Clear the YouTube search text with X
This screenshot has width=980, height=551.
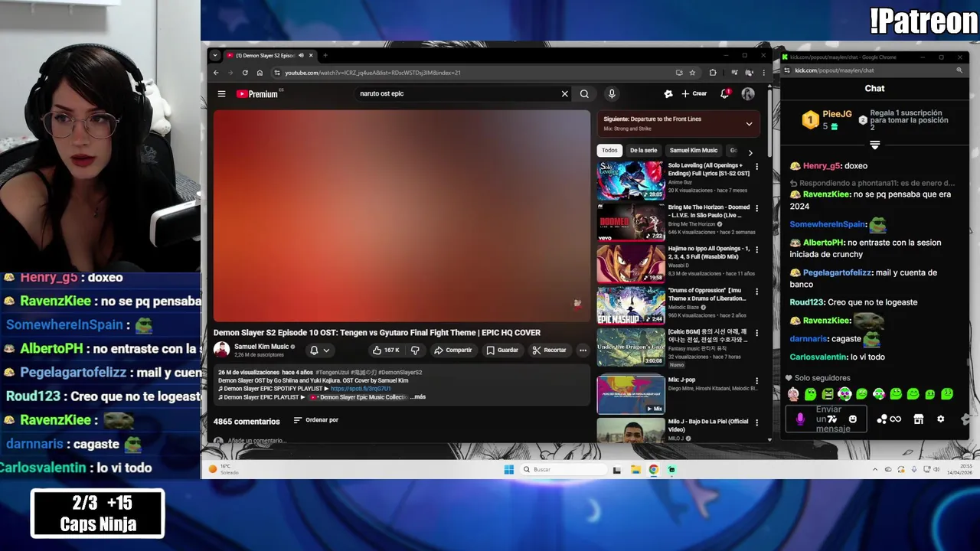[x=565, y=94]
